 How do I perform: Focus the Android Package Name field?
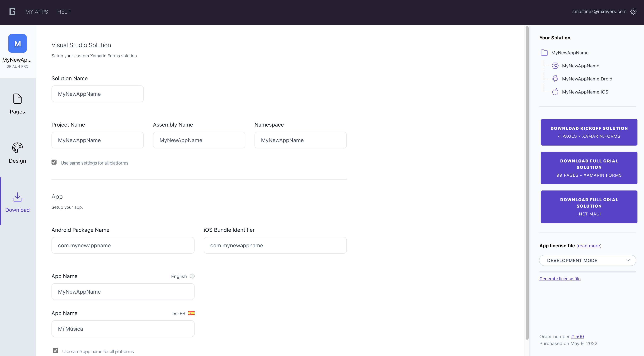[123, 245]
